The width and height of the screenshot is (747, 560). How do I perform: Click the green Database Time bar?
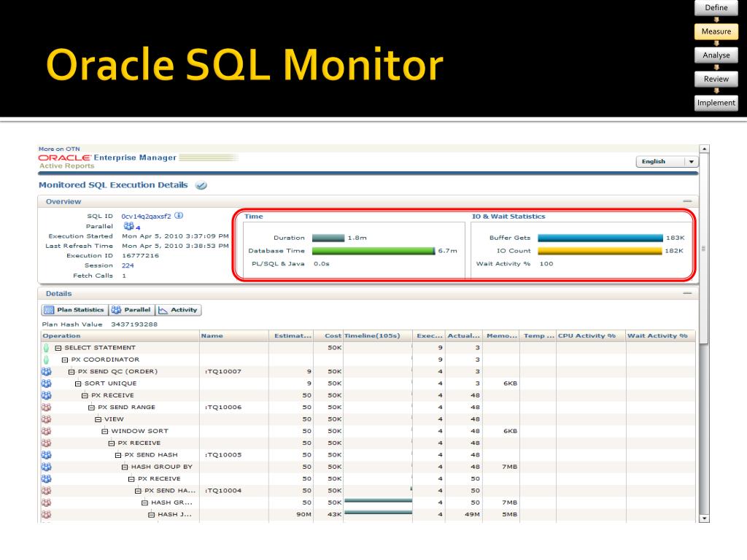(373, 251)
